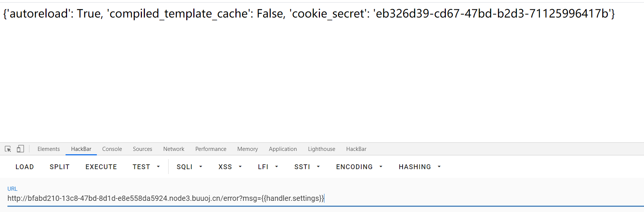Screen dimensions: 644x212
Task: Open the LFI dropdown arrow
Action: [x=277, y=167]
